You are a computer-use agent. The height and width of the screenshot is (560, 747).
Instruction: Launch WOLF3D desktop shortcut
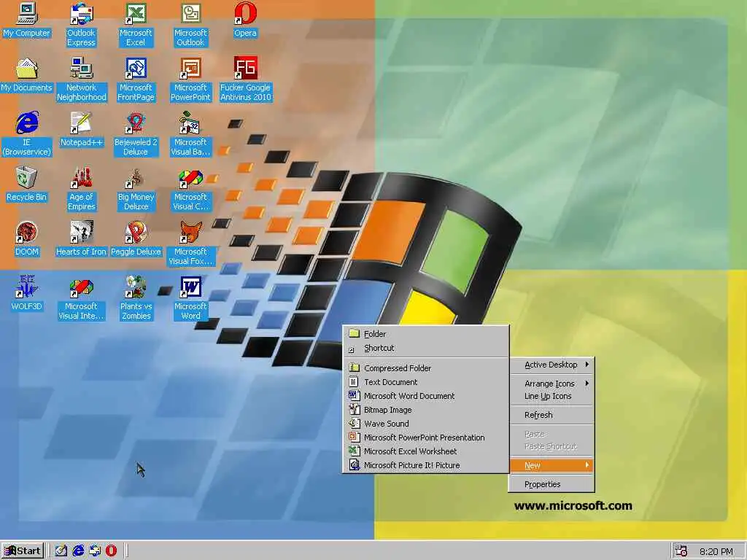tap(27, 294)
